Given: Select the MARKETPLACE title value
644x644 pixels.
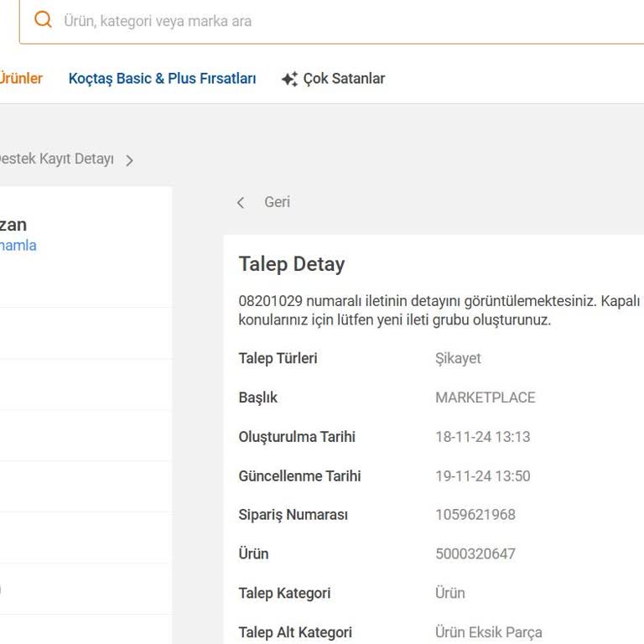Looking at the screenshot, I should (485, 397).
